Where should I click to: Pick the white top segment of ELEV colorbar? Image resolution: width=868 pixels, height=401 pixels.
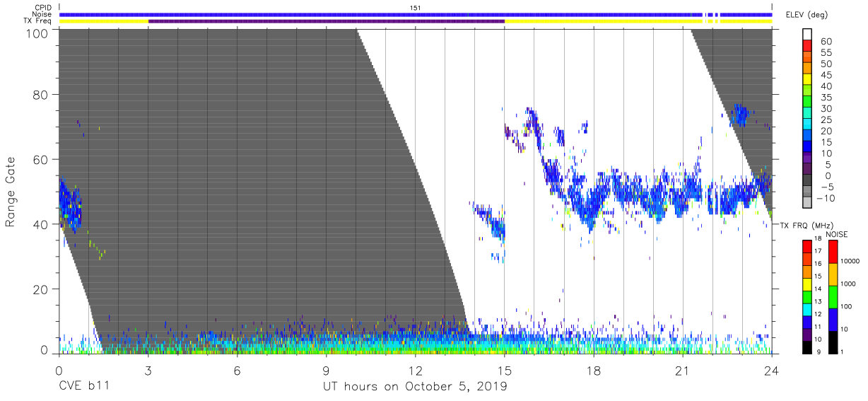[809, 35]
